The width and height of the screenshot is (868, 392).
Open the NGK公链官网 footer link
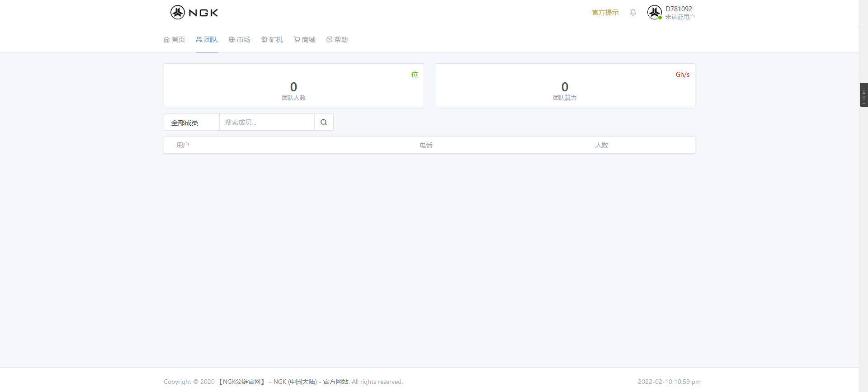(241, 382)
